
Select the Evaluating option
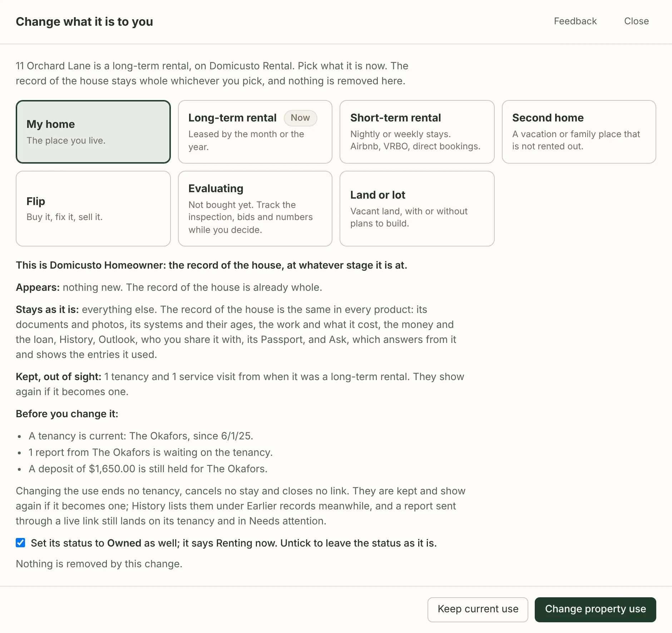click(255, 209)
